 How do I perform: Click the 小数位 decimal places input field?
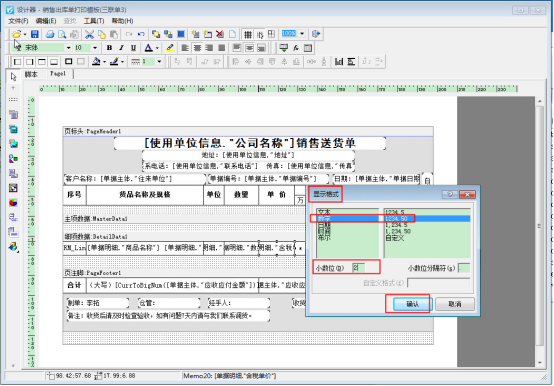(358, 268)
